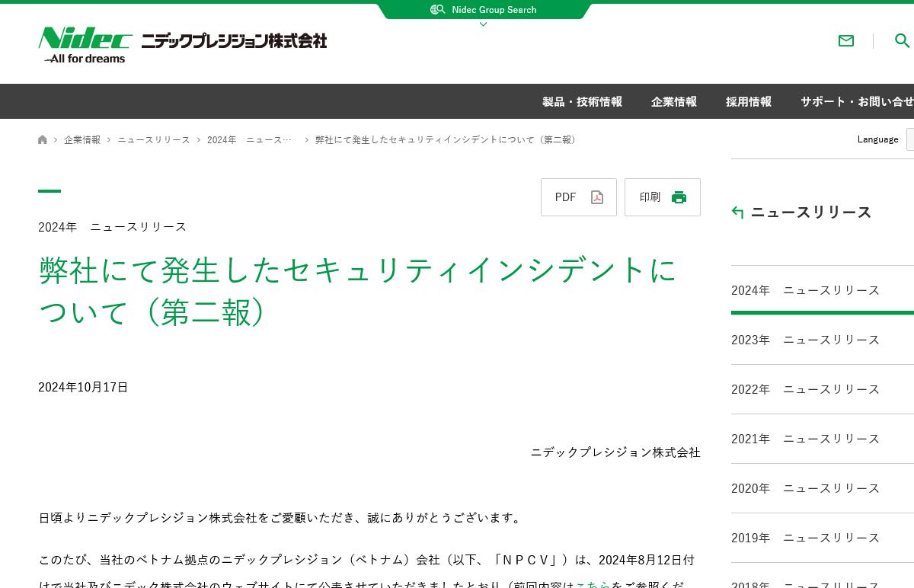Click the article title 弊社にて発生したセキュリティインシデント
Screen dimensions: 914x588
click(x=357, y=291)
